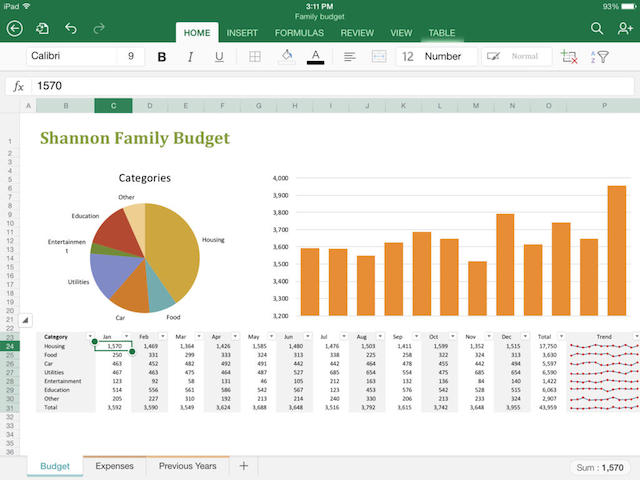
Task: Tap the back arrow circle icon
Action: (15, 29)
